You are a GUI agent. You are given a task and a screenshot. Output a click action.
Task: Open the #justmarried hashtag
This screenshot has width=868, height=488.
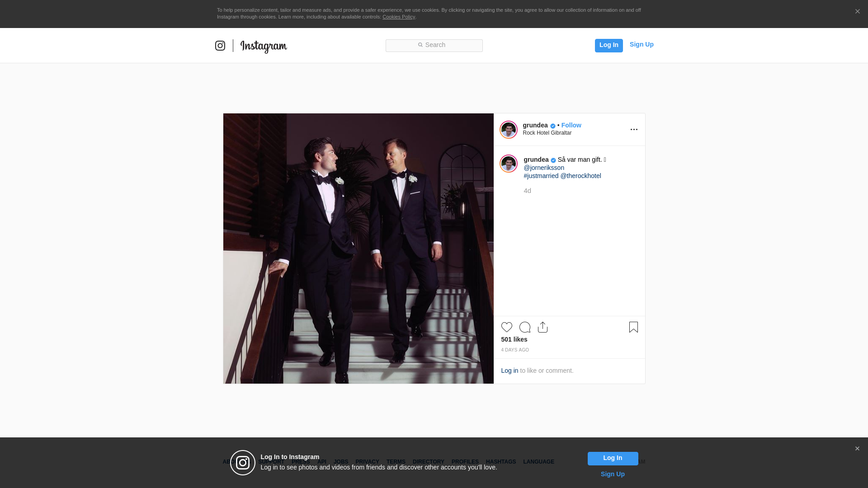[x=541, y=176]
